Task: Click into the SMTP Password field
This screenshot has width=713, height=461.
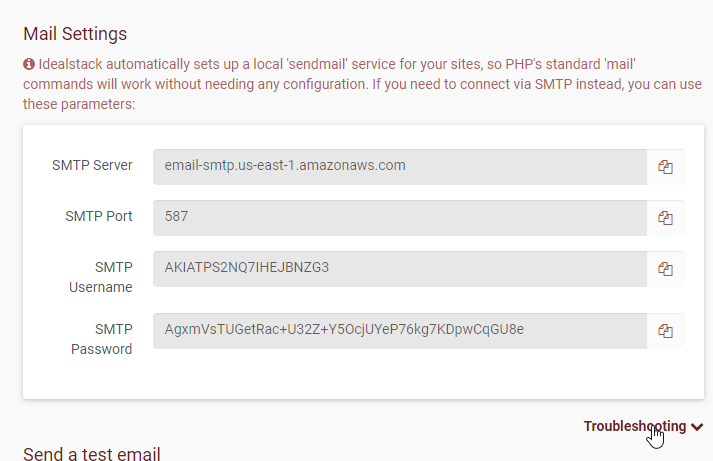Action: [x=400, y=330]
